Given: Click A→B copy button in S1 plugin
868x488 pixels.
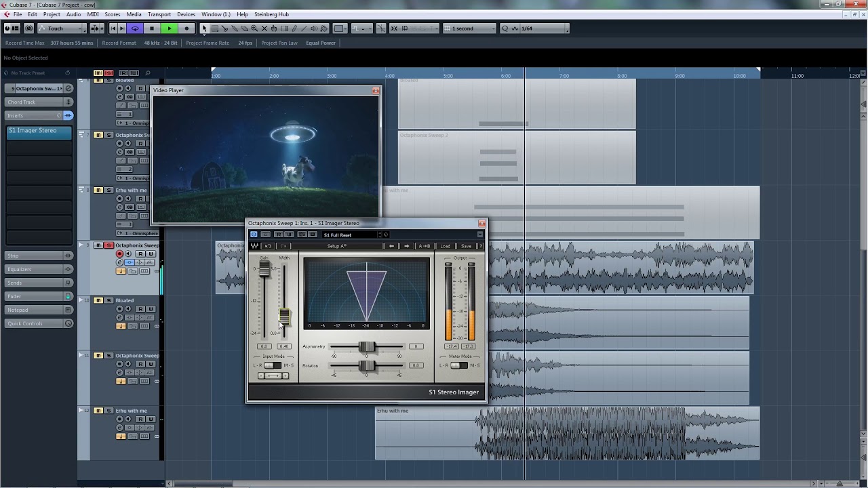Looking at the screenshot, I should [x=425, y=246].
